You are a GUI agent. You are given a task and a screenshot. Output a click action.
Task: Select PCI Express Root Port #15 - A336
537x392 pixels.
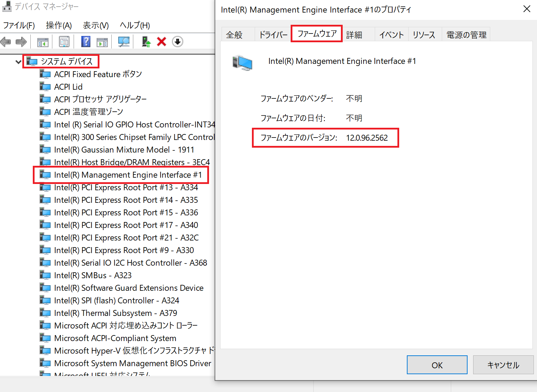(x=126, y=212)
